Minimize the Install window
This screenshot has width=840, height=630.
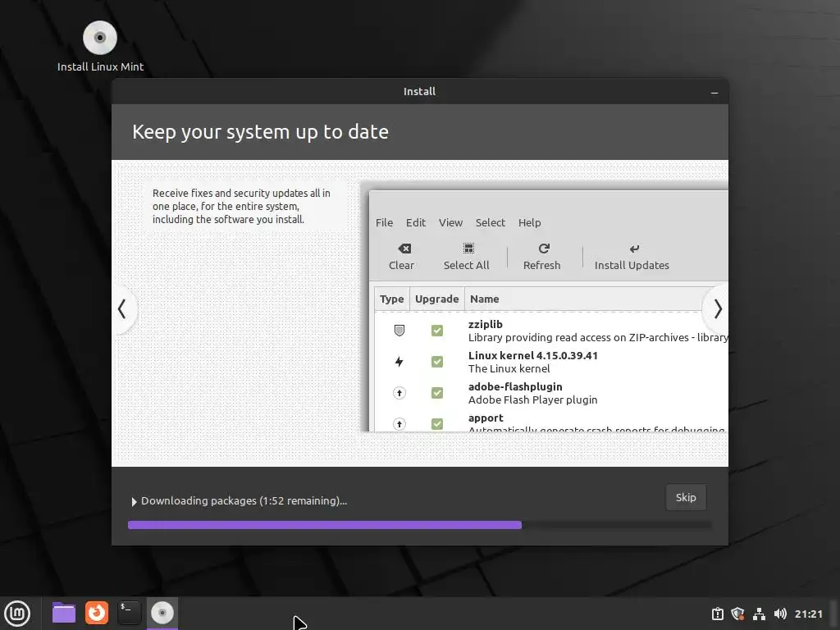click(x=714, y=92)
